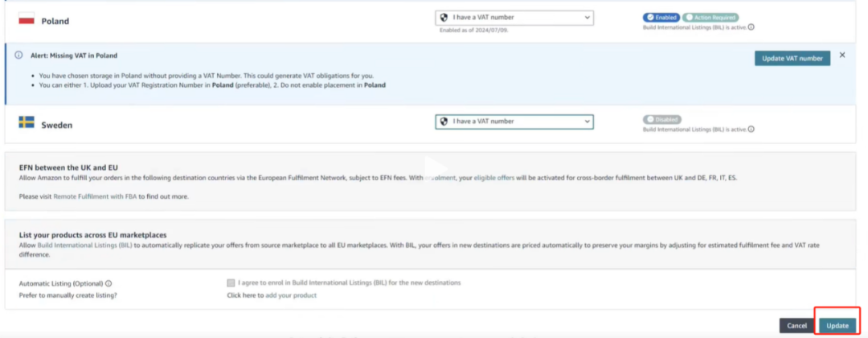Check the agree to enrol in BIL checkbox
The width and height of the screenshot is (868, 338).
(231, 282)
